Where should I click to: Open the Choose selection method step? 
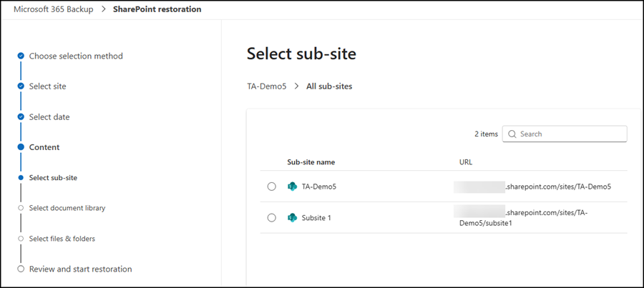(x=76, y=56)
